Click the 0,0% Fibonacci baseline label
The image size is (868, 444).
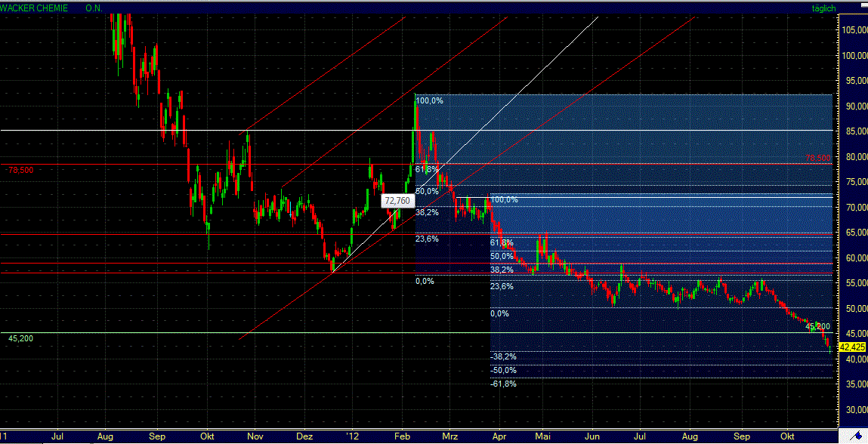423,280
